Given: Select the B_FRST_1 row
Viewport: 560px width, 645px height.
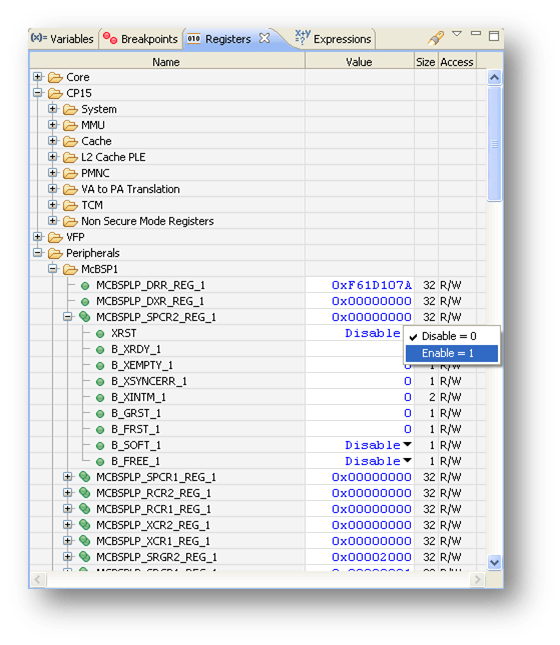Looking at the screenshot, I should click(x=258, y=429).
